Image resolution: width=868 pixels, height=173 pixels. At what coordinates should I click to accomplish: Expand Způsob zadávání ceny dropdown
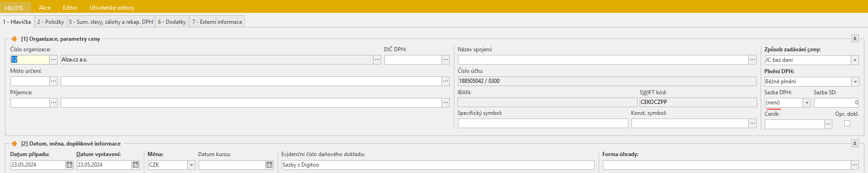[x=855, y=60]
